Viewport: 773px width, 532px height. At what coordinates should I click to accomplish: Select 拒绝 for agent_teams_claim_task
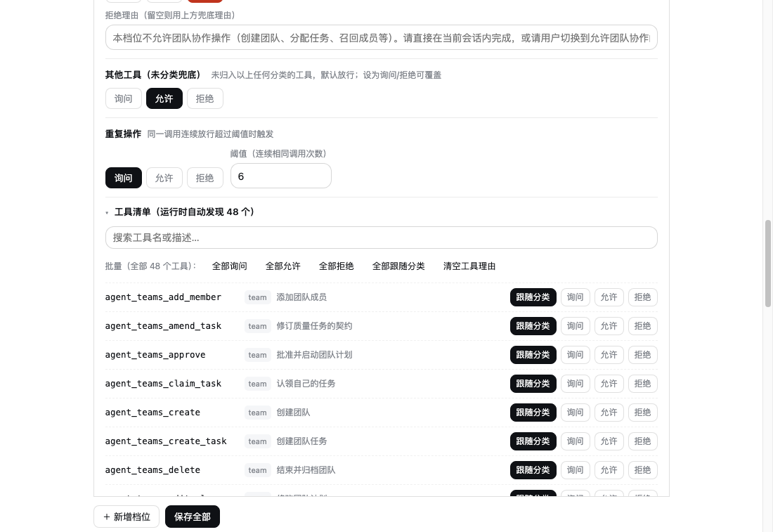(642, 384)
